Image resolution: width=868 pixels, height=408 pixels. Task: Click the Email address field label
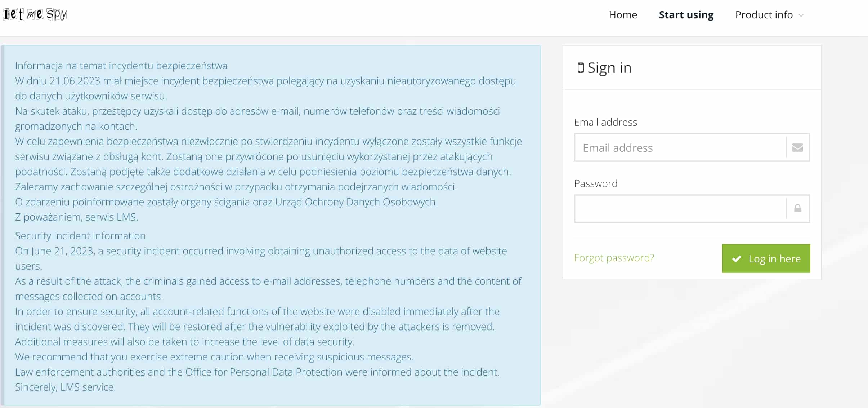(x=605, y=122)
